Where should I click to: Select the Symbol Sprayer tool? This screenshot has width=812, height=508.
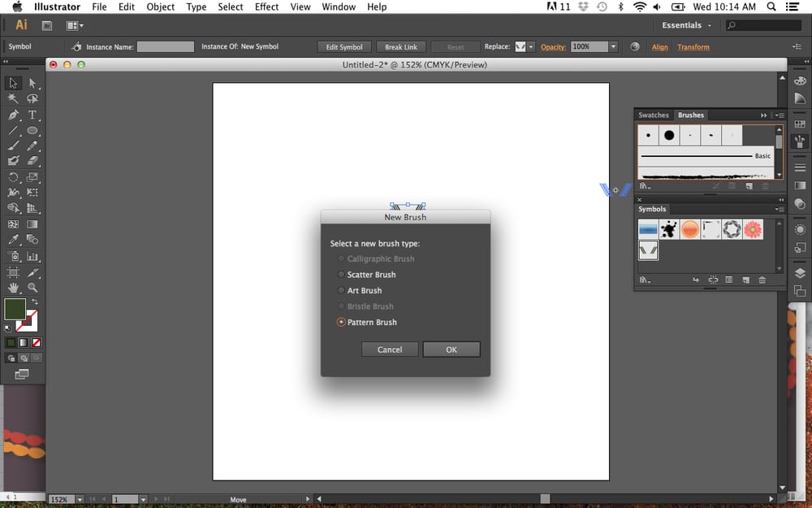pyautogui.click(x=13, y=256)
